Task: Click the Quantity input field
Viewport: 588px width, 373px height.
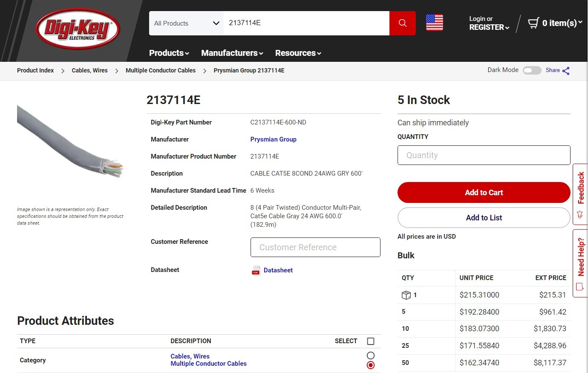Action: [484, 155]
